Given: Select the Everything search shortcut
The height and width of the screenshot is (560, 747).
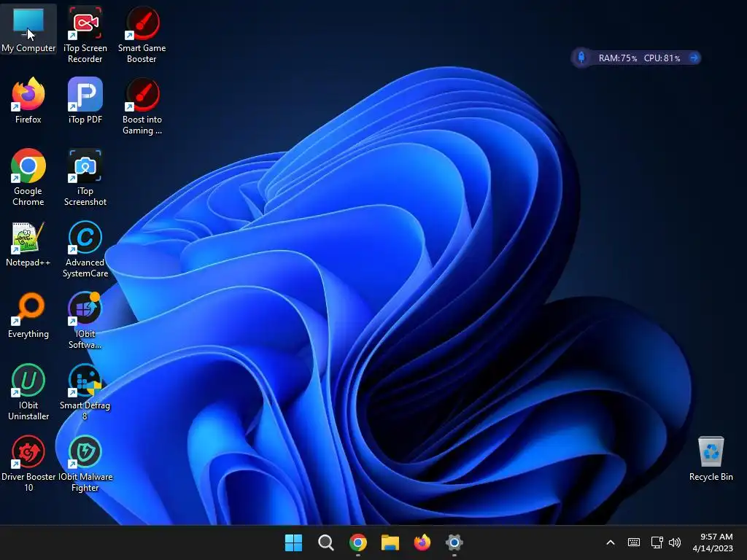Looking at the screenshot, I should click(28, 315).
